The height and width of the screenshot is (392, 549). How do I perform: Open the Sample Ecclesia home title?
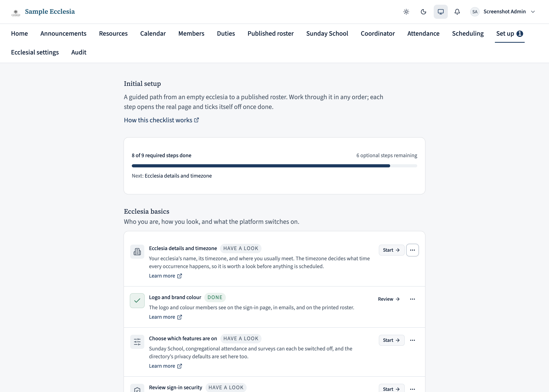[50, 12]
